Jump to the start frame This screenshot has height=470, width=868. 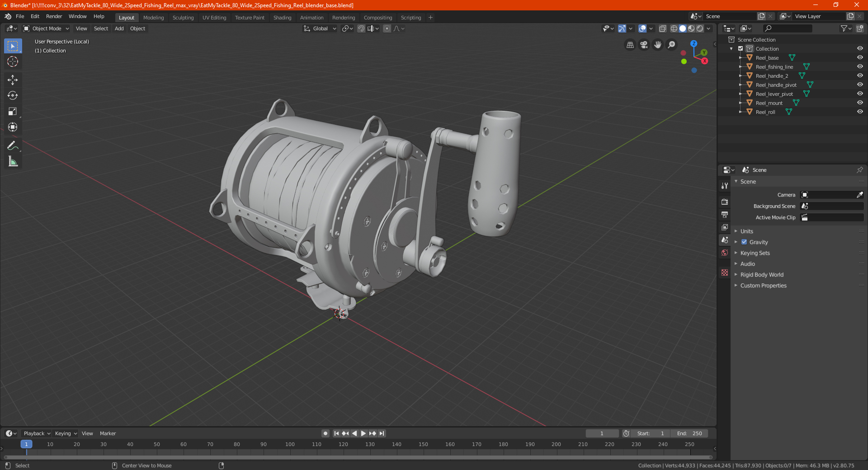click(336, 433)
